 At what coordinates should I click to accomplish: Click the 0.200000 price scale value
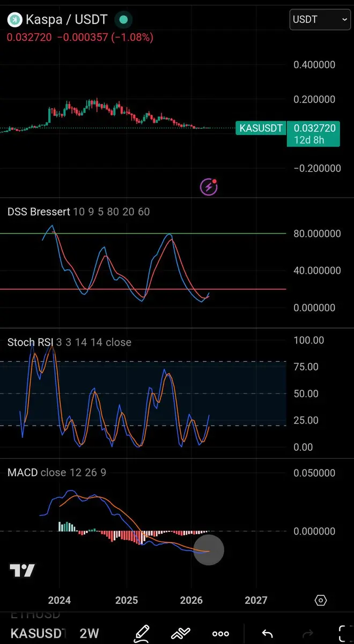coord(314,99)
